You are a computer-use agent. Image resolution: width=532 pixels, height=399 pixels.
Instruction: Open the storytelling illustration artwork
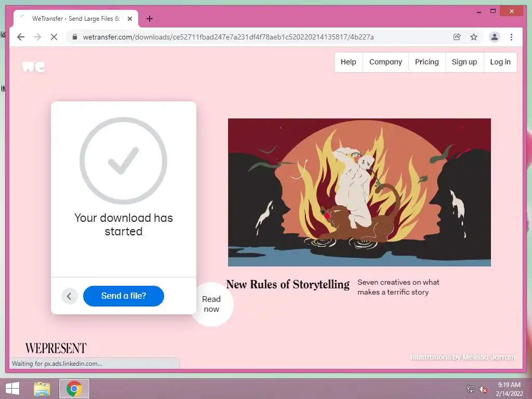click(360, 192)
